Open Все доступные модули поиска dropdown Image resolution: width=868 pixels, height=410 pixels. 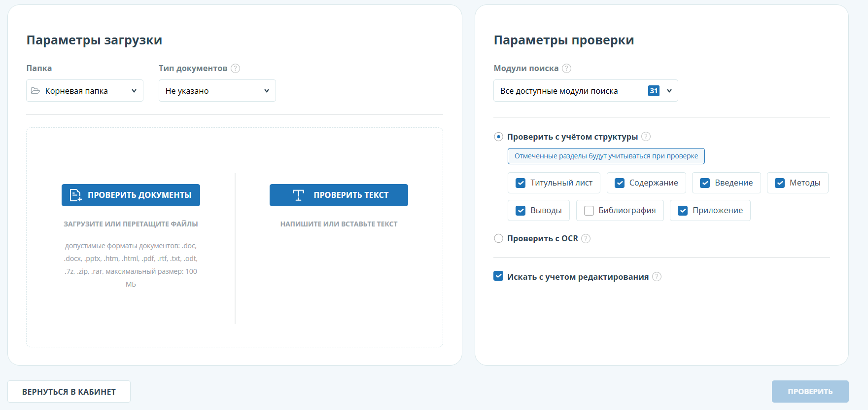click(x=585, y=91)
